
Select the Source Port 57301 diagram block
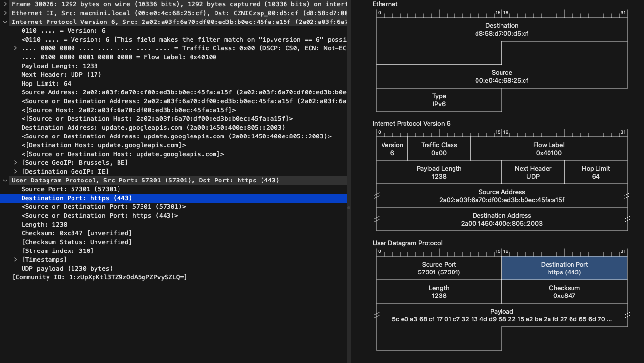click(x=439, y=268)
